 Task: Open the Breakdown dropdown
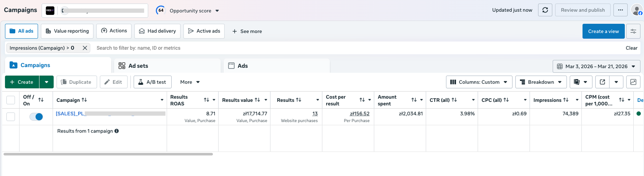click(540, 82)
